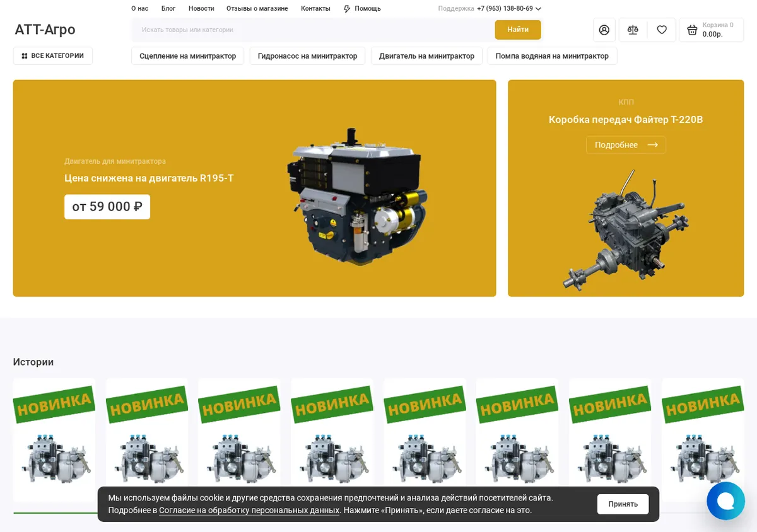Click Подробнее arrow on gearbox banner
This screenshot has width=757, height=532.
(626, 145)
